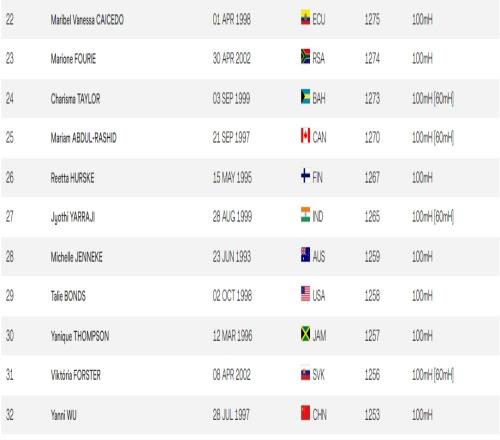
Task: Click the India flag icon
Action: (x=305, y=214)
